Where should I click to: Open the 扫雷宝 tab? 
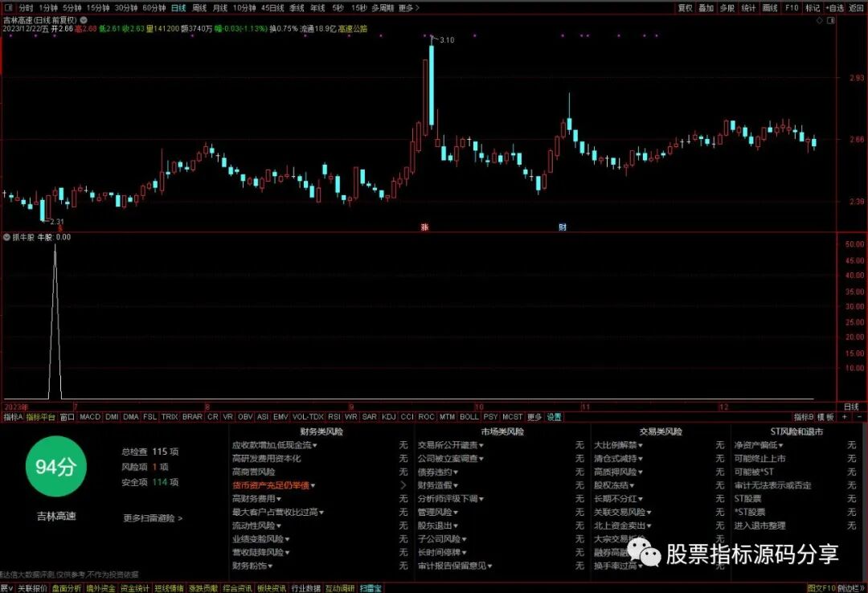(x=371, y=588)
